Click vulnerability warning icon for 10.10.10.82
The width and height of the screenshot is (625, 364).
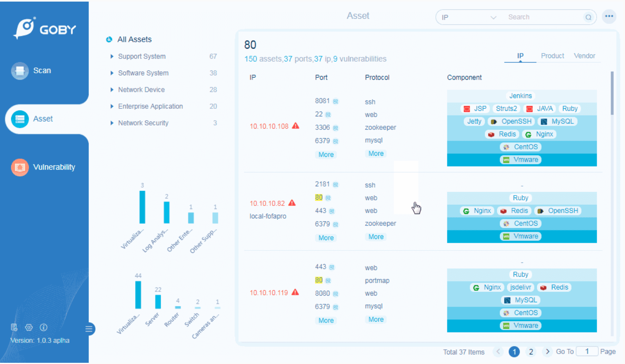pyautogui.click(x=292, y=203)
